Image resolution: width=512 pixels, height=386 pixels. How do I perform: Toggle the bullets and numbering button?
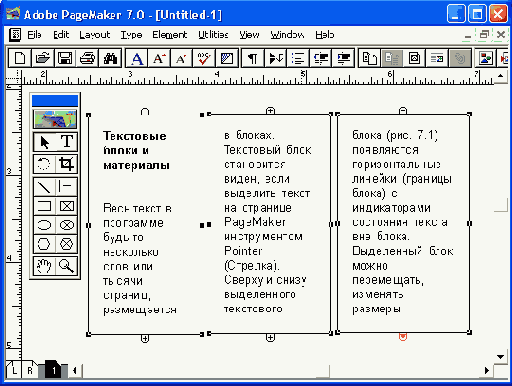pos(298,58)
